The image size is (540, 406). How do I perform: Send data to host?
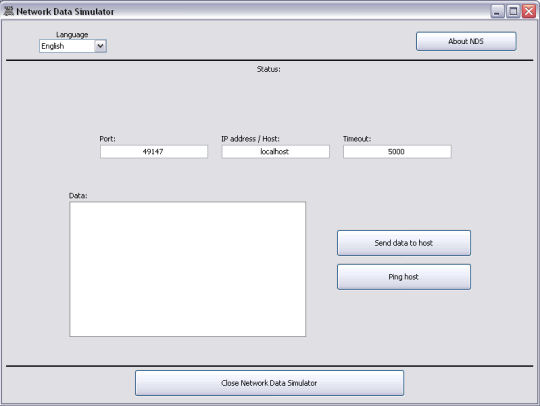(x=404, y=243)
